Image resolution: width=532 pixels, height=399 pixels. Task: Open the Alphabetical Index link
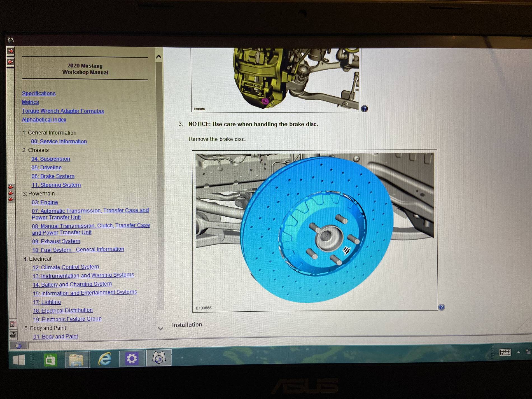tap(44, 120)
